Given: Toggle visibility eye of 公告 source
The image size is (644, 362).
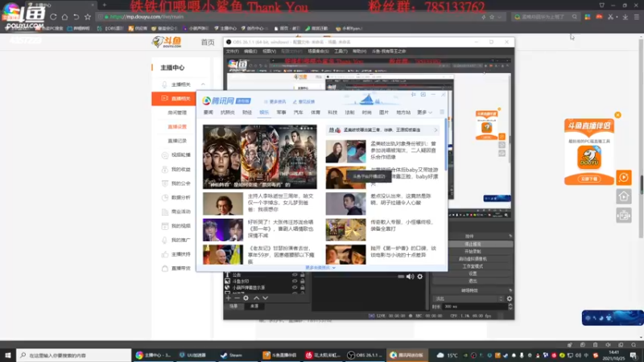Looking at the screenshot, I should point(295,275).
